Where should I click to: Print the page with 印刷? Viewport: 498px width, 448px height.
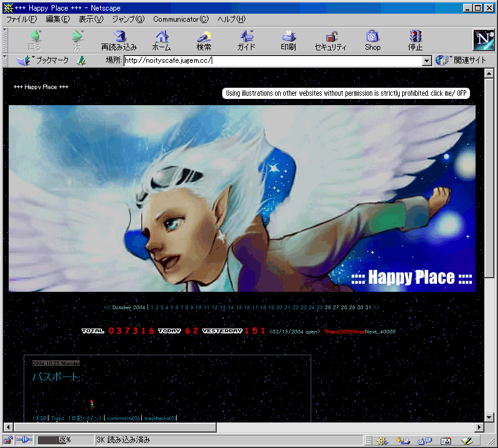pos(288,40)
